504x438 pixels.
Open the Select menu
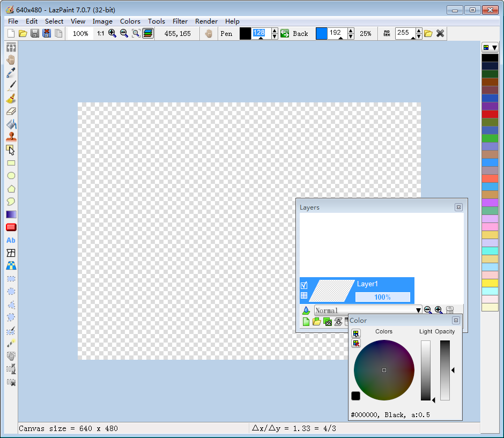click(x=54, y=21)
